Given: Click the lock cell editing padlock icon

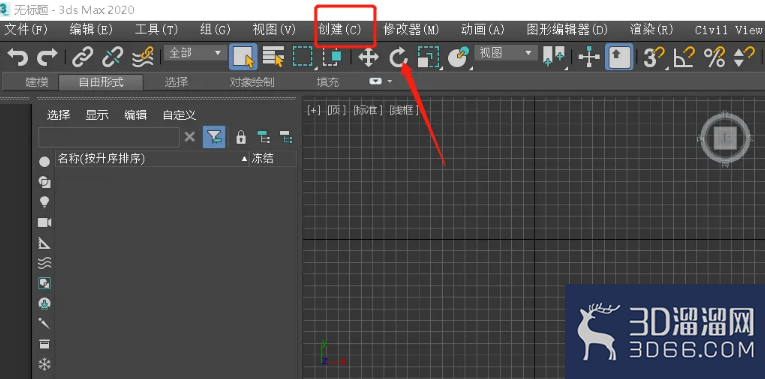Looking at the screenshot, I should pyautogui.click(x=241, y=138).
